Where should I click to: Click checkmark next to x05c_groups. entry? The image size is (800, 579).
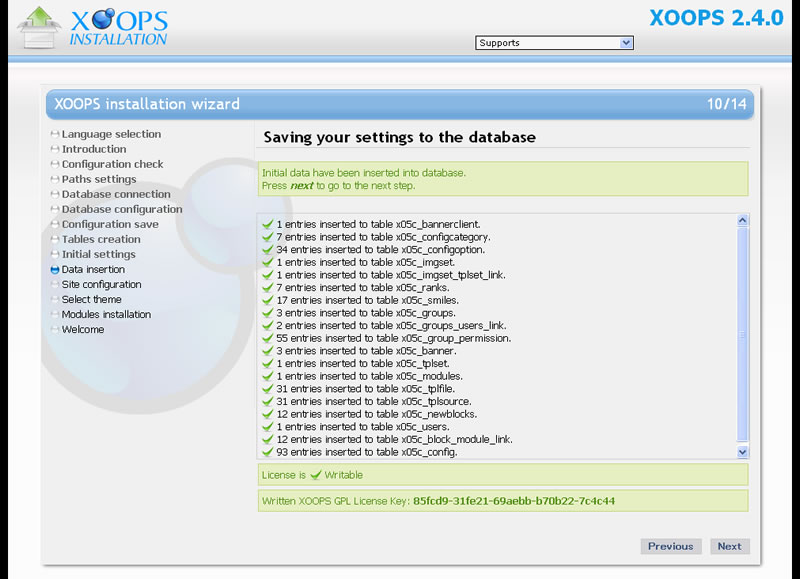267,313
